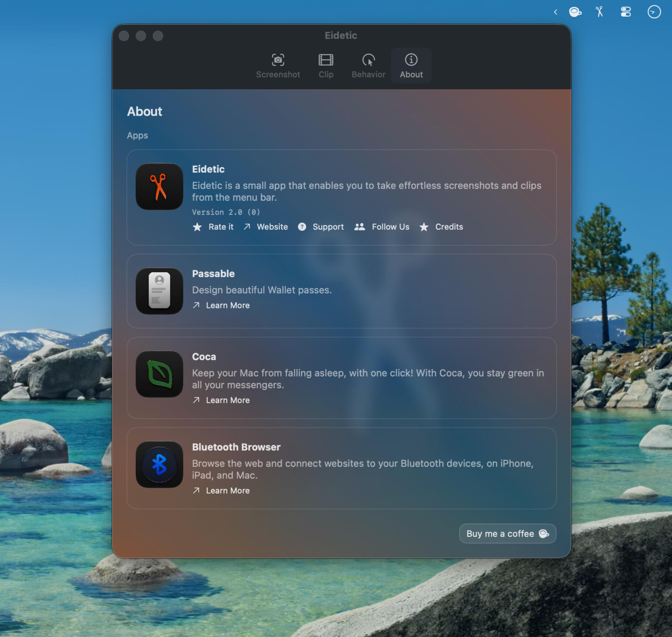Click the Version 2.0 (0) text
This screenshot has width=672, height=637.
(x=226, y=212)
